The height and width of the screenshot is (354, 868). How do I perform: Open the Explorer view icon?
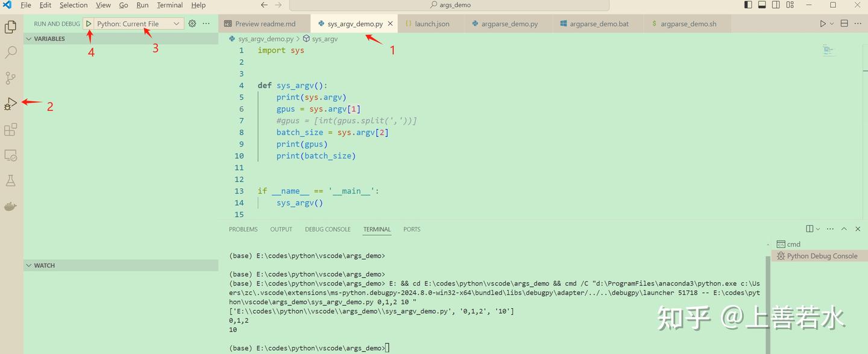coord(10,27)
